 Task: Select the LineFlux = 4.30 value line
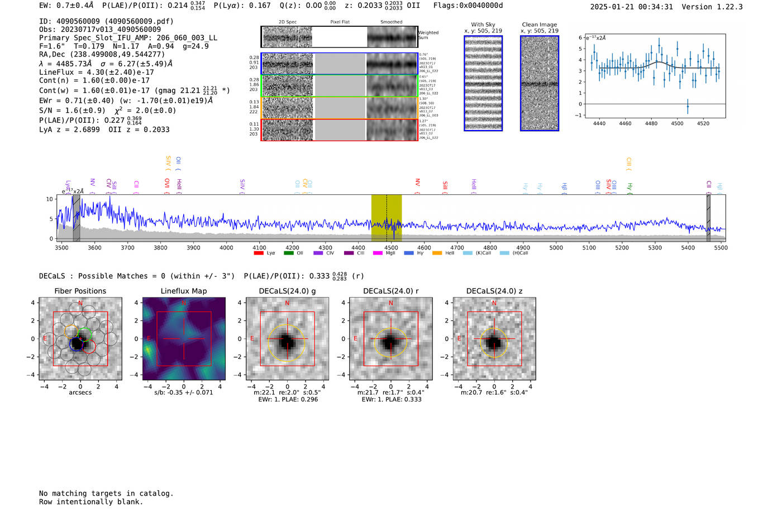(97, 73)
